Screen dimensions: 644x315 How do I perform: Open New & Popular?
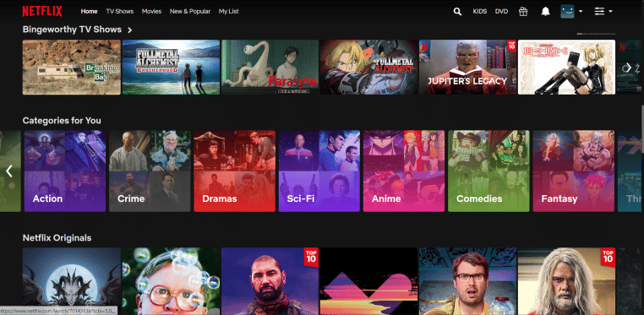pyautogui.click(x=190, y=12)
